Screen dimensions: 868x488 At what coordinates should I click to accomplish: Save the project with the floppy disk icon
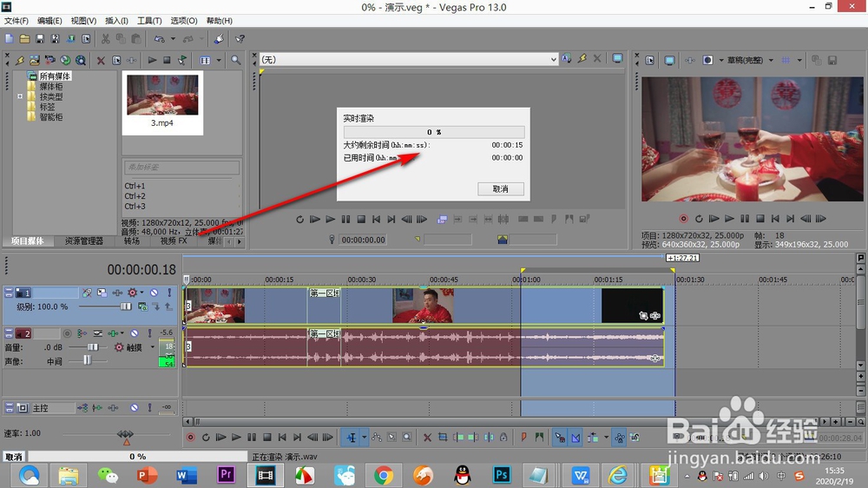click(40, 39)
